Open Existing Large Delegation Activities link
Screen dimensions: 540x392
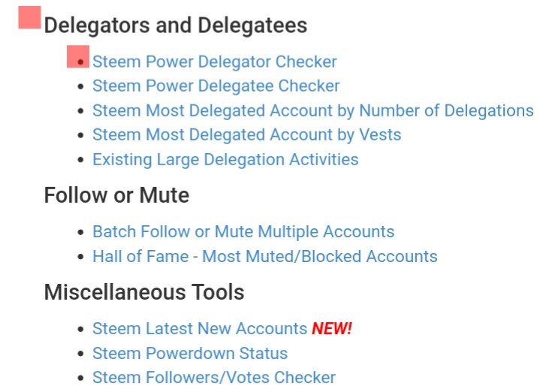pos(225,160)
